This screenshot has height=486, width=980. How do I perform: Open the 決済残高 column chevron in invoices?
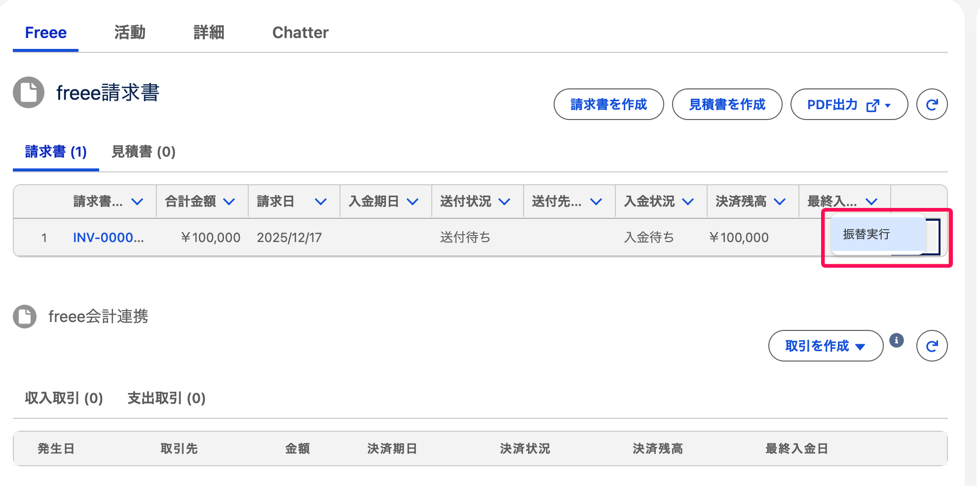click(x=780, y=202)
